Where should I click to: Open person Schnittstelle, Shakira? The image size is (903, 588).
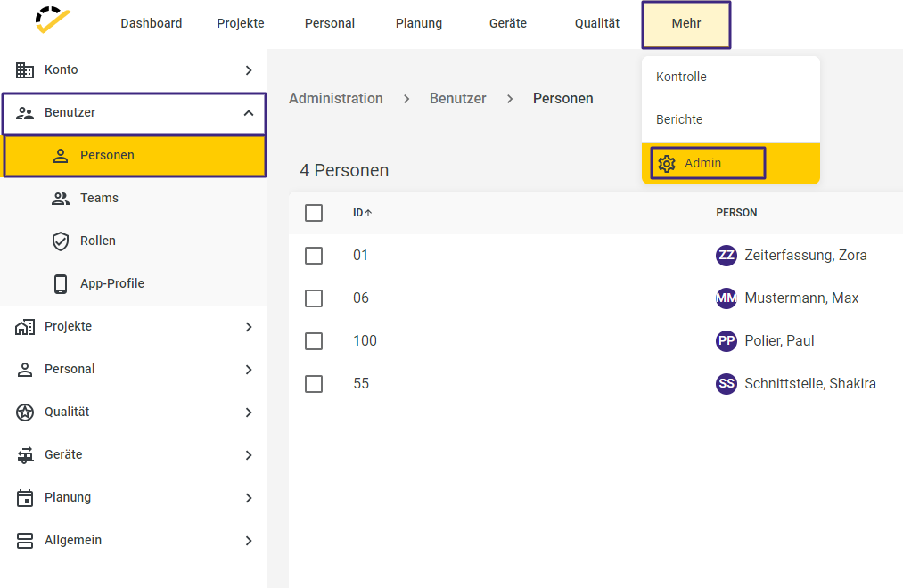coord(810,384)
